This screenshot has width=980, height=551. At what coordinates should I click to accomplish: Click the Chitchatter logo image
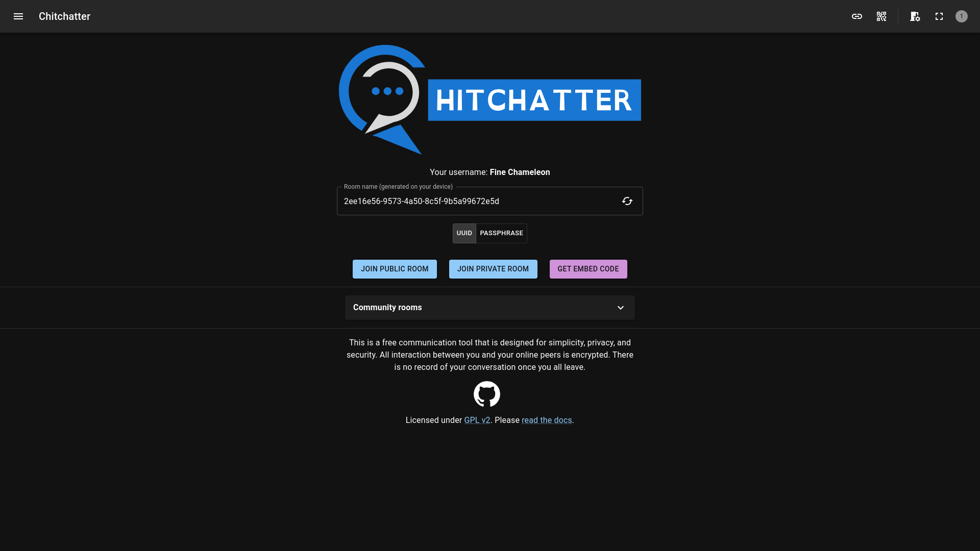pos(490,99)
